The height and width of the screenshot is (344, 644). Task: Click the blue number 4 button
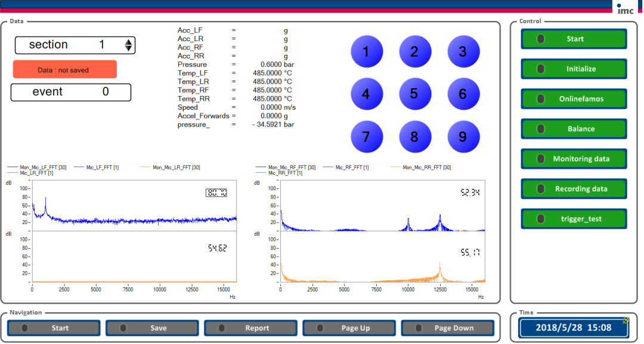point(366,94)
